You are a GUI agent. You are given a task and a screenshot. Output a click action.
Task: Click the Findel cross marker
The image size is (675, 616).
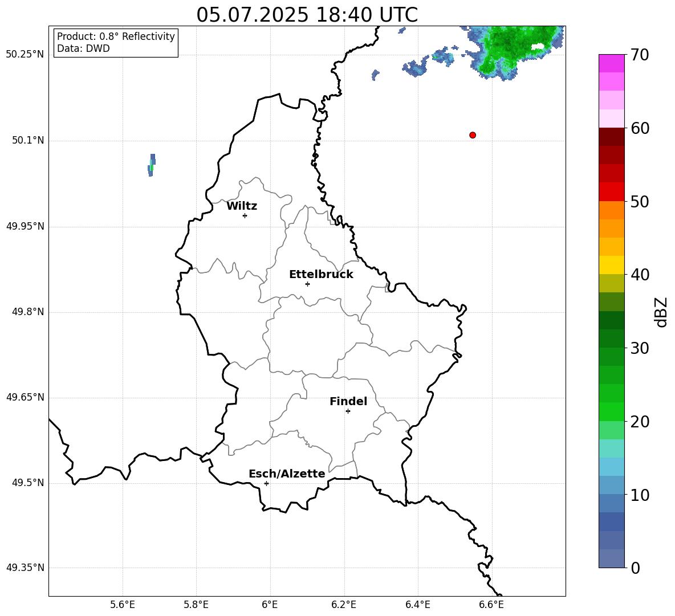pyautogui.click(x=348, y=411)
